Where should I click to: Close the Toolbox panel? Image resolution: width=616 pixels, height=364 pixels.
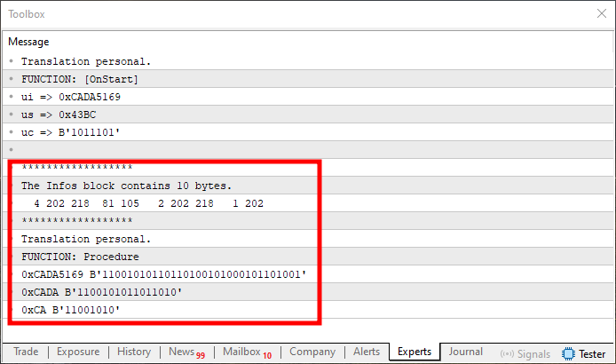pyautogui.click(x=602, y=13)
